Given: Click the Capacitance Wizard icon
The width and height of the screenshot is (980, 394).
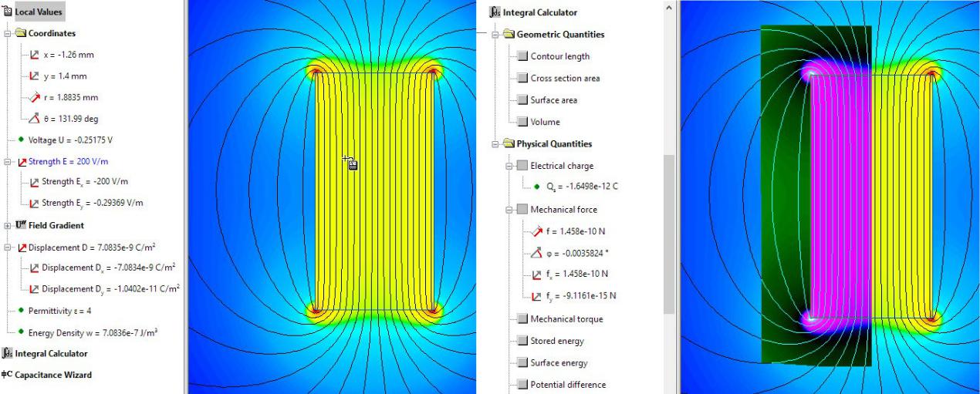Looking at the screenshot, I should [x=7, y=375].
